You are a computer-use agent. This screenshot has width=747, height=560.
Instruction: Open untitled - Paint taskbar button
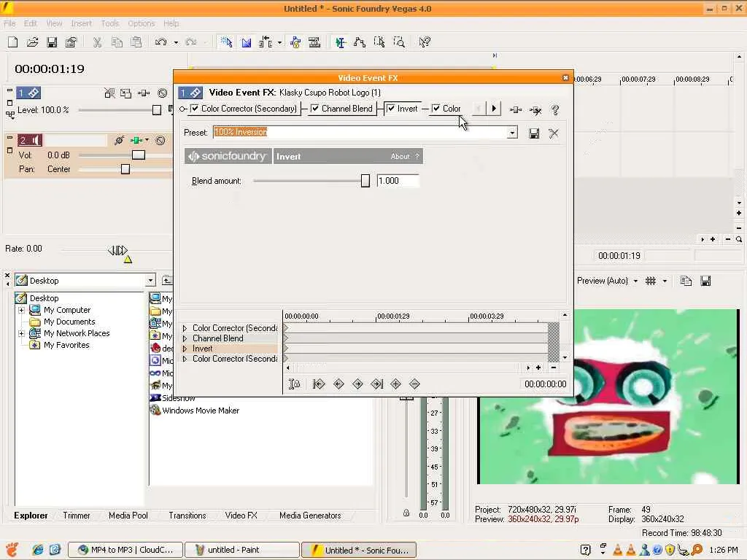pyautogui.click(x=242, y=550)
